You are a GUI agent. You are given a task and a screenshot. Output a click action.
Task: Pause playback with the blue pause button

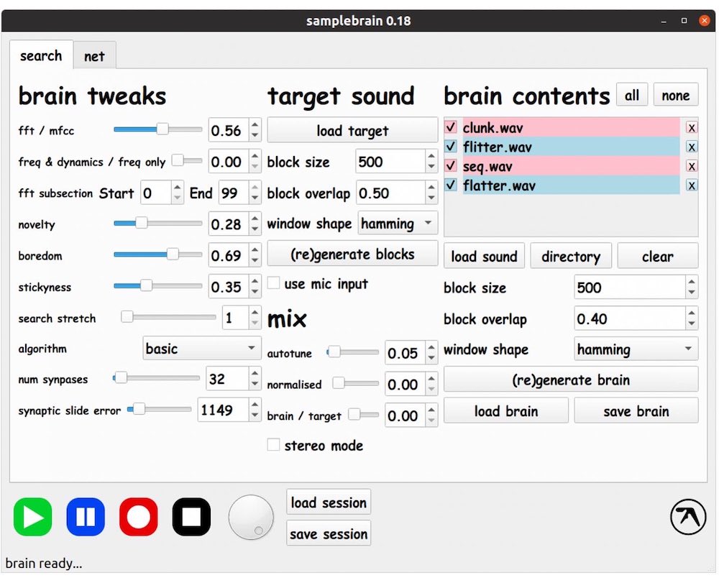[x=86, y=517]
